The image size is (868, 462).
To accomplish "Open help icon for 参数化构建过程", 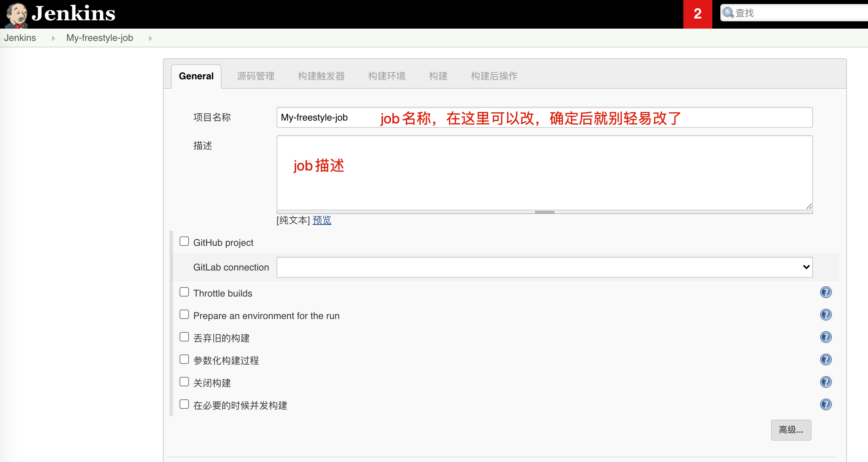I will (x=826, y=360).
